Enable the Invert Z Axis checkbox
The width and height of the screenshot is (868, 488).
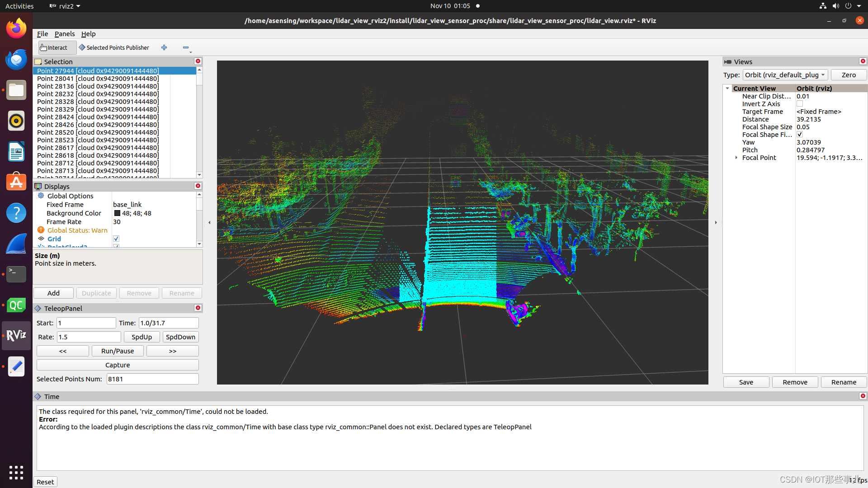click(x=800, y=103)
